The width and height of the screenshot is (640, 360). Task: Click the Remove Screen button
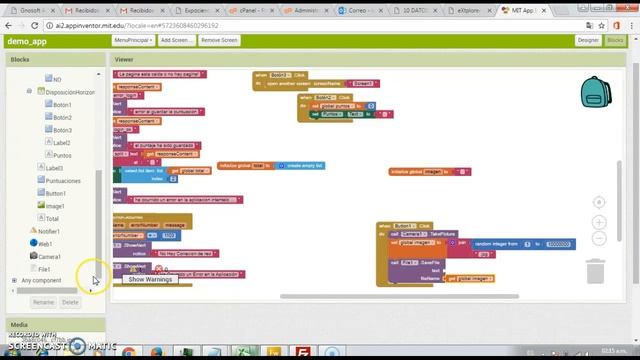tap(219, 40)
